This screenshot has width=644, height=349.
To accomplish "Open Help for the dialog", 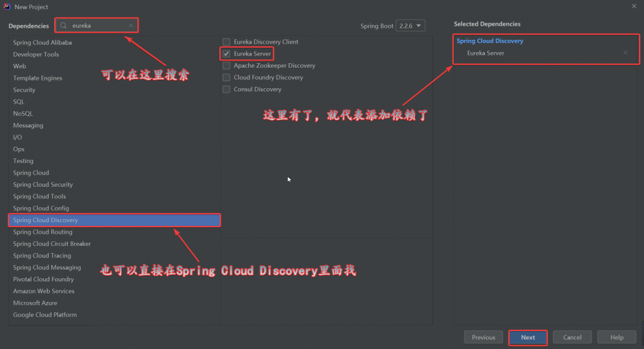I will [616, 337].
